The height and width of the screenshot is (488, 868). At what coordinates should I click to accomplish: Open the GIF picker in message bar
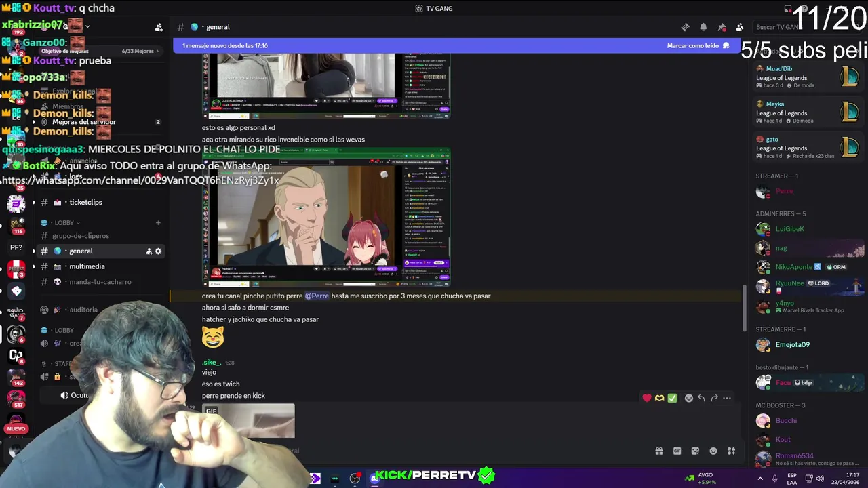pyautogui.click(x=677, y=451)
